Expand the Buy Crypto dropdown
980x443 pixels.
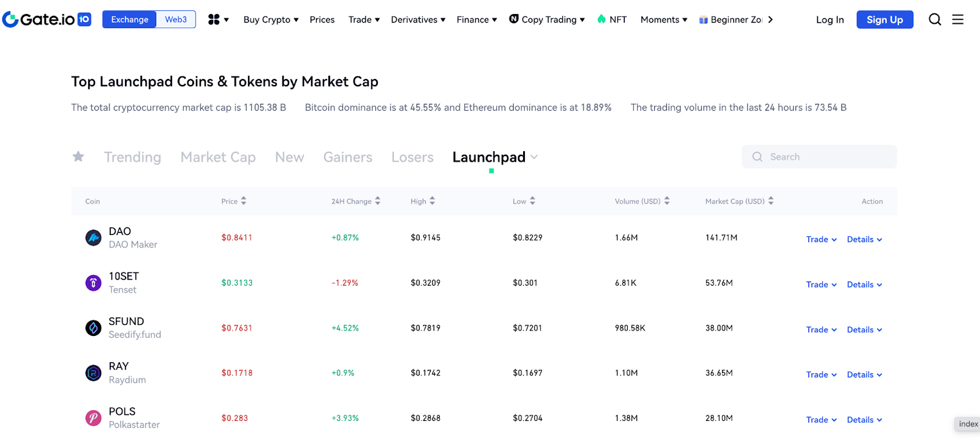[x=271, y=20]
